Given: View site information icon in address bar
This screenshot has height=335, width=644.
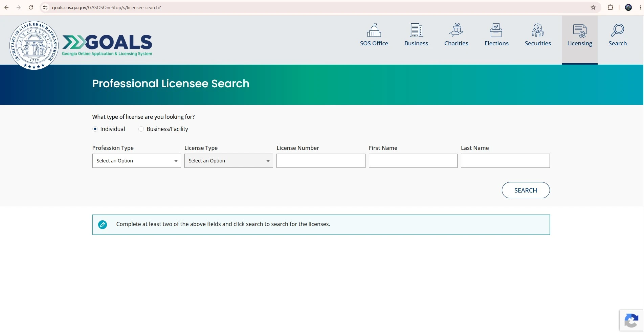Looking at the screenshot, I should point(45,7).
